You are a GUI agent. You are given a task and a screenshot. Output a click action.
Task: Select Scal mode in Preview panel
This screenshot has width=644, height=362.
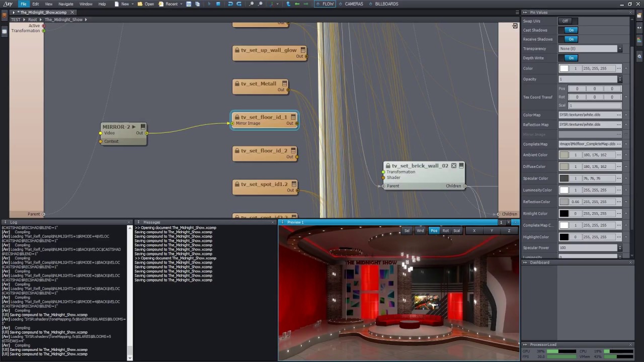(457, 231)
